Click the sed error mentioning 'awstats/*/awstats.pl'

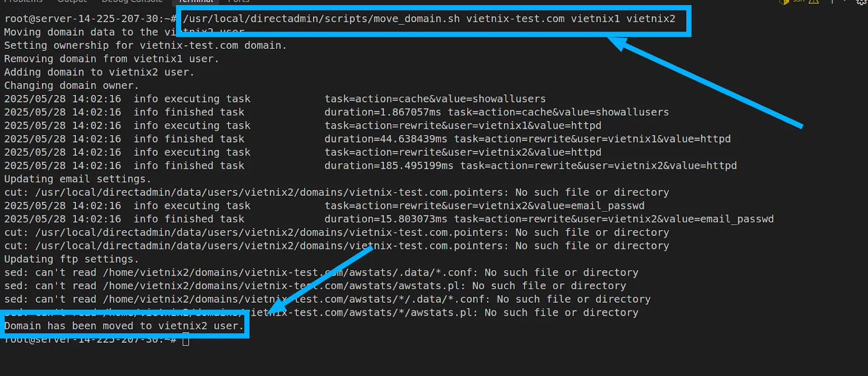click(x=321, y=313)
